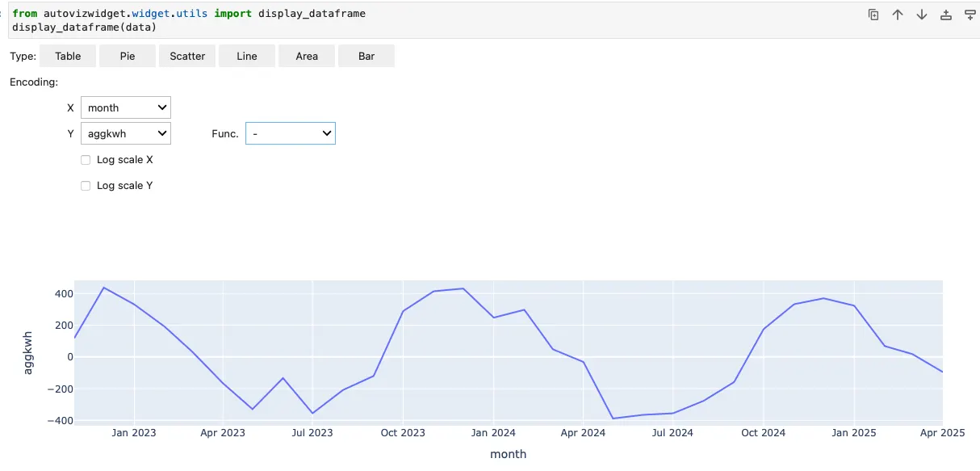980x471 pixels.
Task: Insert a new cell above
Action: (945, 14)
